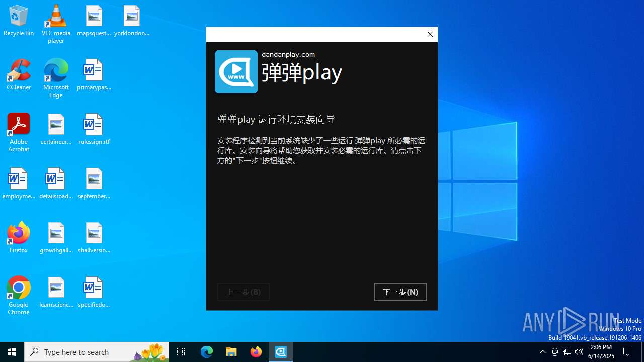The width and height of the screenshot is (644, 362).
Task: Select the detailsroad Word document icon
Action: click(x=56, y=184)
